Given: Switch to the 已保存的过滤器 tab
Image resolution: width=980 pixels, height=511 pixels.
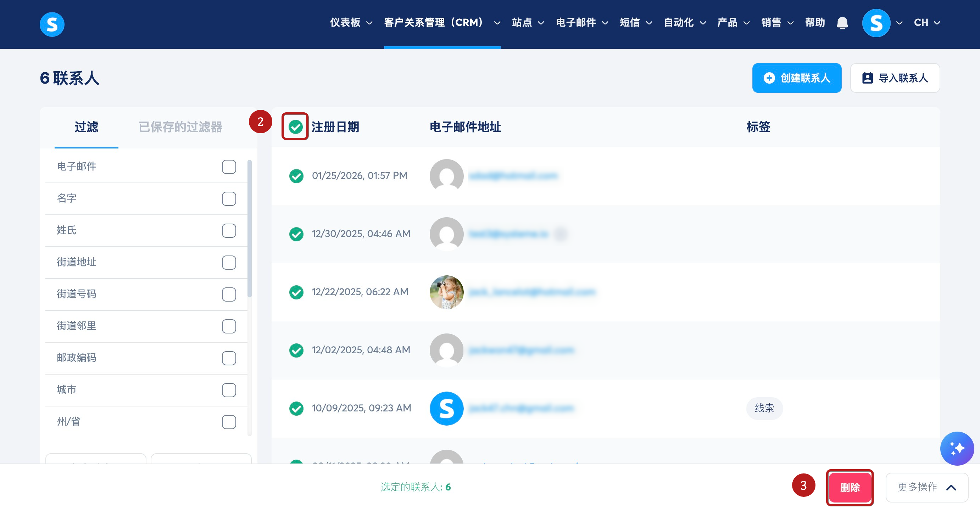Looking at the screenshot, I should tap(180, 127).
